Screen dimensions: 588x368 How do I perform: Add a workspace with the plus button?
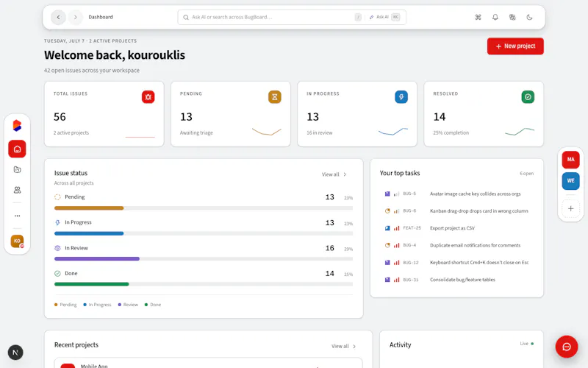(571, 208)
